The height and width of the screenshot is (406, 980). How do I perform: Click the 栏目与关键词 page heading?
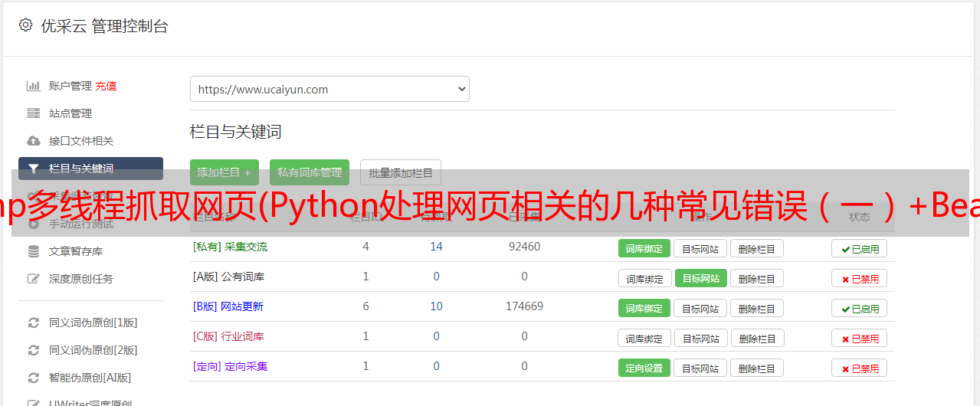(236, 132)
